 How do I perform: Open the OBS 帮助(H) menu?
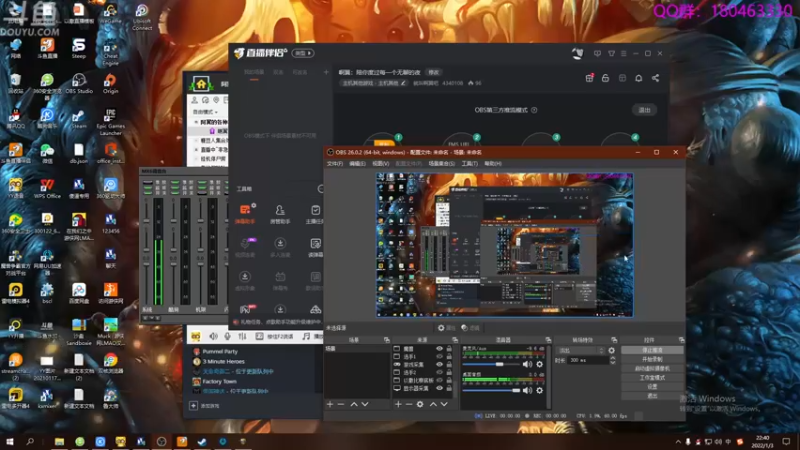(493, 164)
